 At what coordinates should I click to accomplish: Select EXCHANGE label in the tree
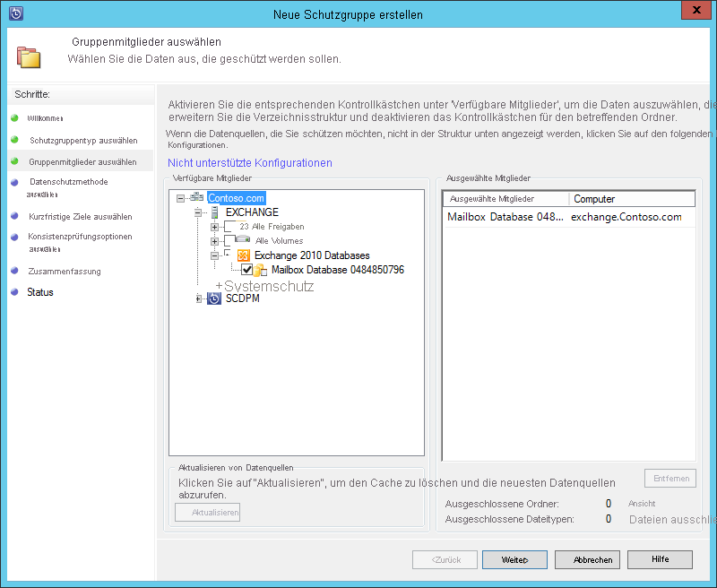tap(252, 212)
